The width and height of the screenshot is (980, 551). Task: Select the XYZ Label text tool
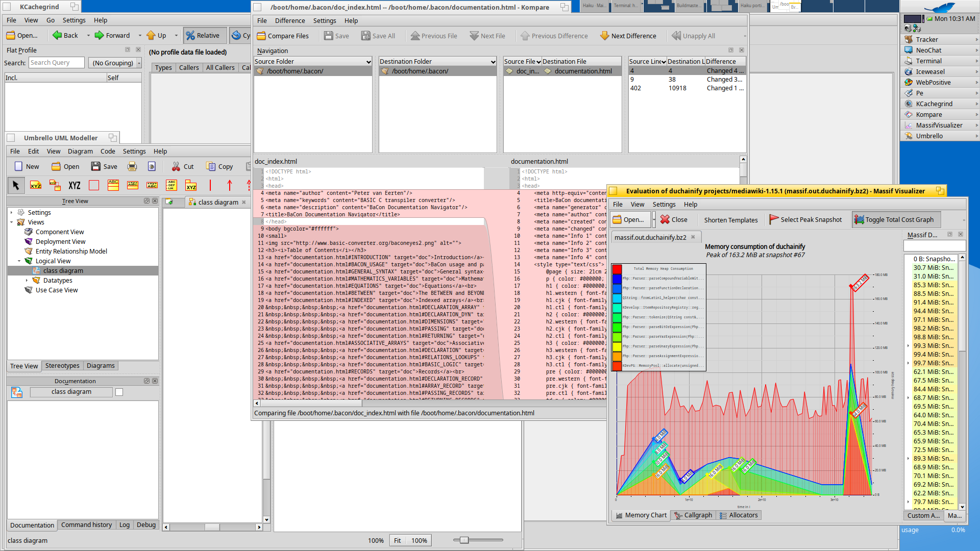pyautogui.click(x=75, y=185)
